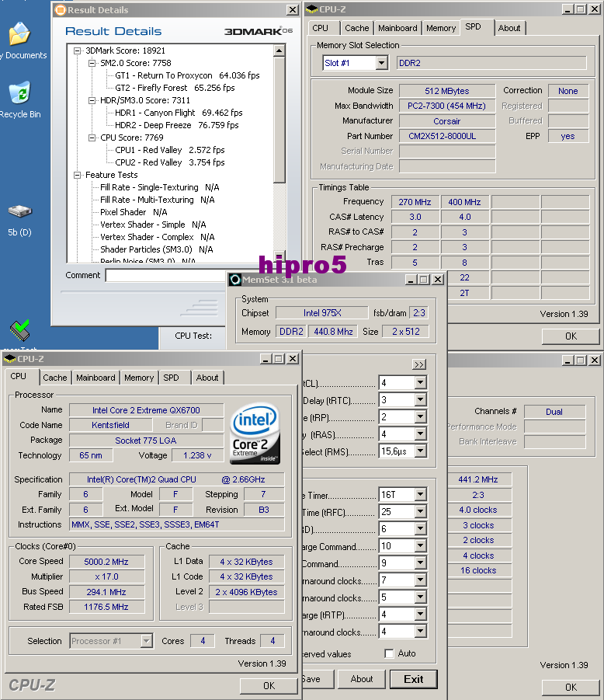Click OK in top-right CPU-Z SPD window

571,336
